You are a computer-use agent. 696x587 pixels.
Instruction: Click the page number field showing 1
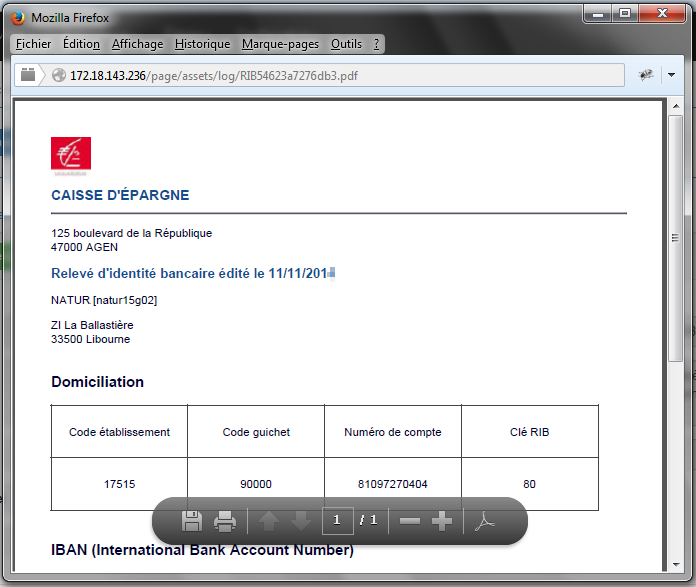coord(337,520)
